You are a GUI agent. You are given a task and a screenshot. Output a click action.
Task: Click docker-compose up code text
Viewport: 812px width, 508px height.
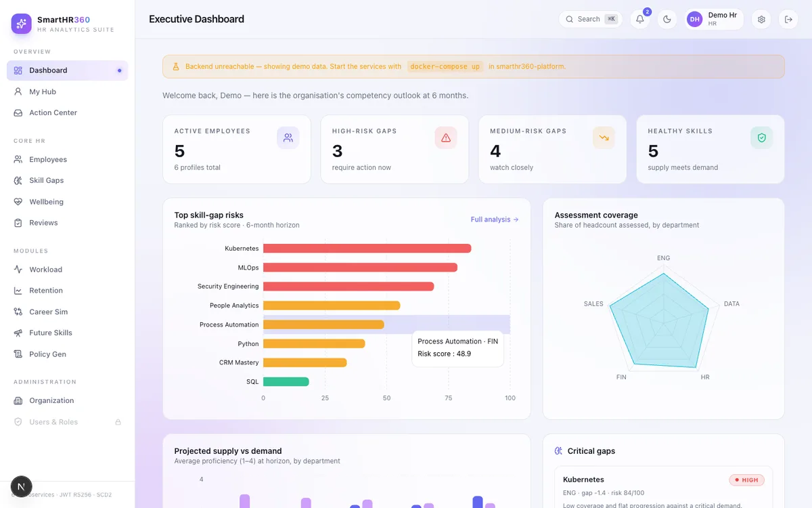point(445,66)
